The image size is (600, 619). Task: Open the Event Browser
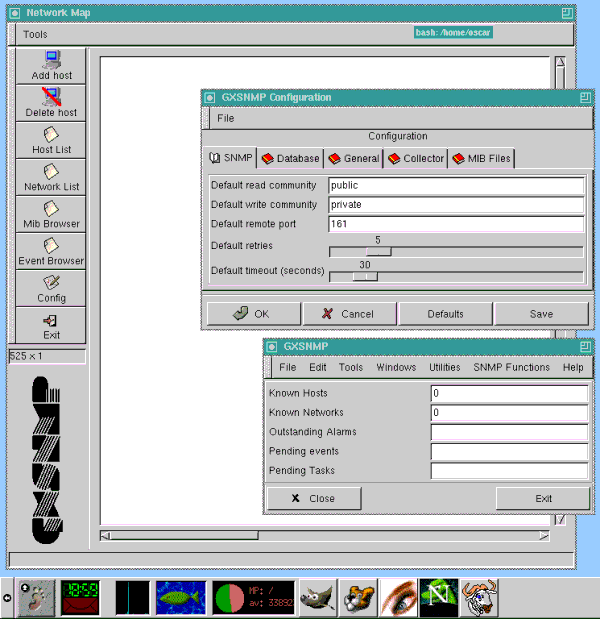51,250
